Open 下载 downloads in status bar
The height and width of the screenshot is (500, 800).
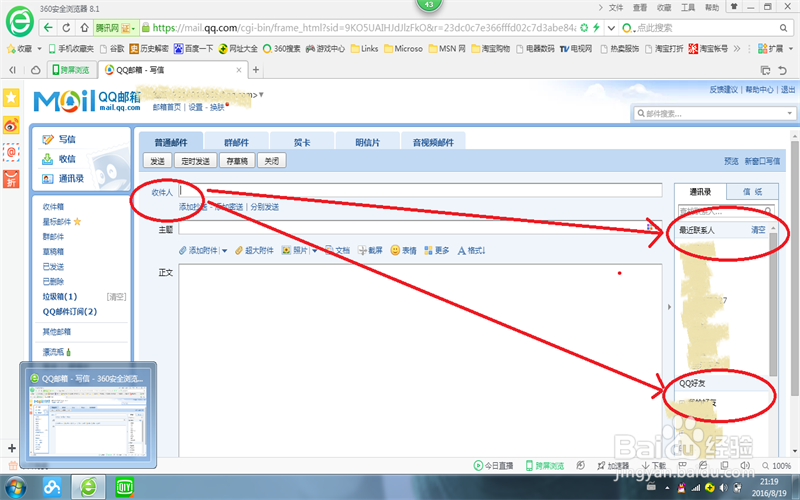tap(654, 465)
